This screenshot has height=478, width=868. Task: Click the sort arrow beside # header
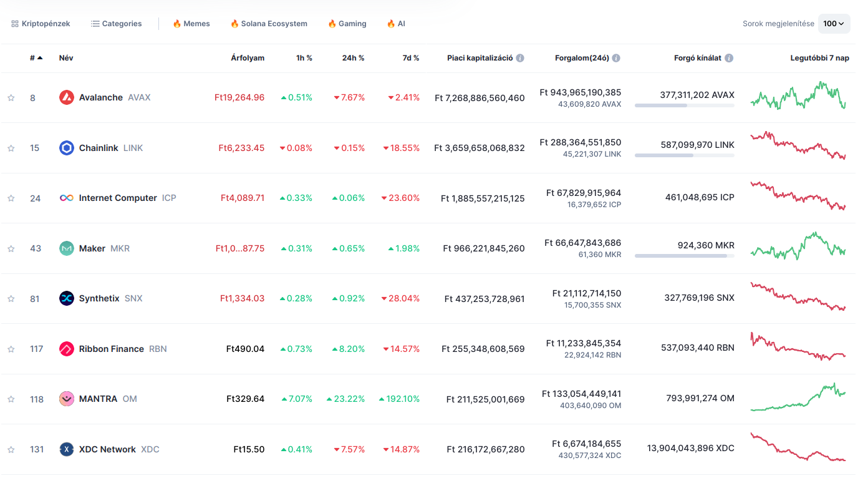pyautogui.click(x=40, y=58)
